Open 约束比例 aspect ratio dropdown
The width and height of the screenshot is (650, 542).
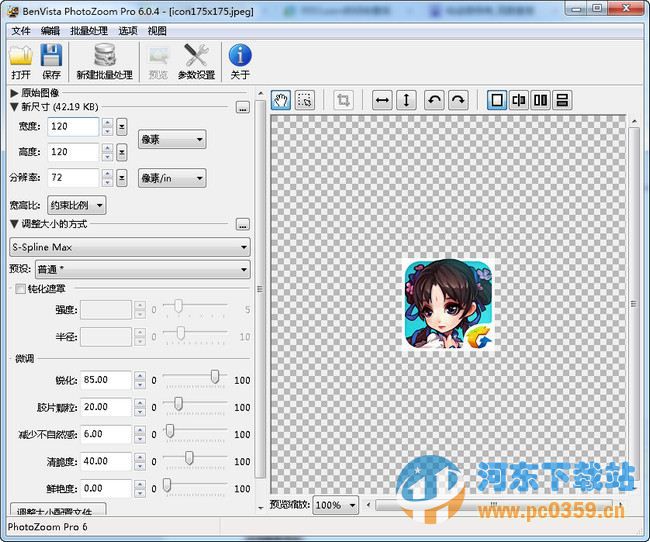(77, 205)
